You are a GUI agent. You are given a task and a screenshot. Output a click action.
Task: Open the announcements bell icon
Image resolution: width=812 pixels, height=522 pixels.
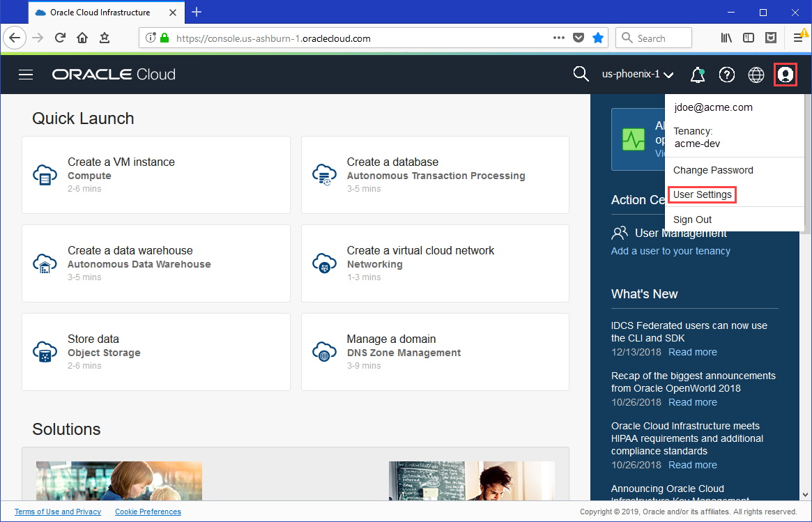[x=698, y=75]
